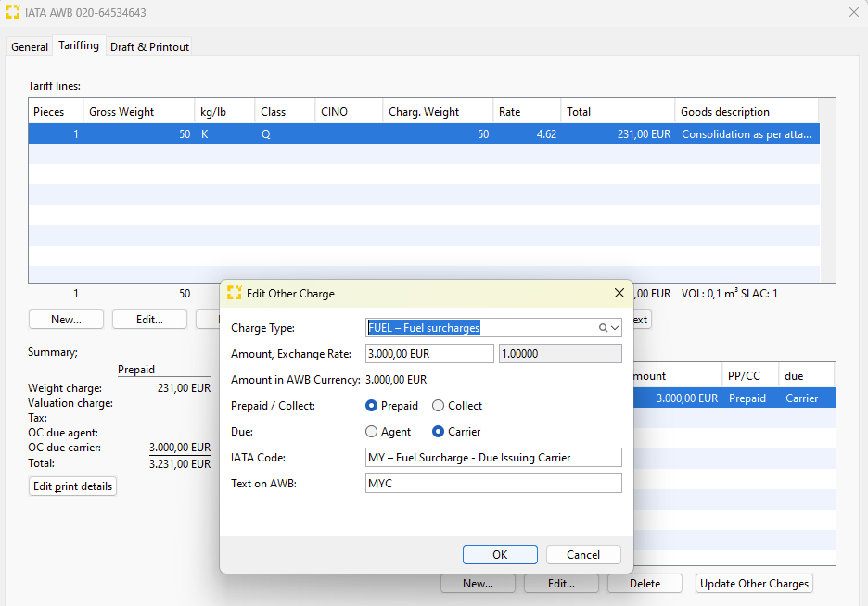Click the Charg. Weight column header

438,112
